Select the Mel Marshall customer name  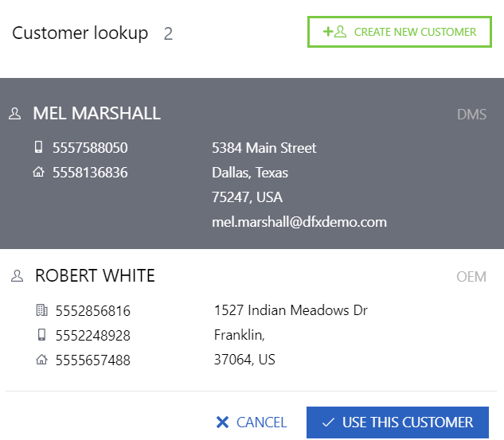click(96, 113)
